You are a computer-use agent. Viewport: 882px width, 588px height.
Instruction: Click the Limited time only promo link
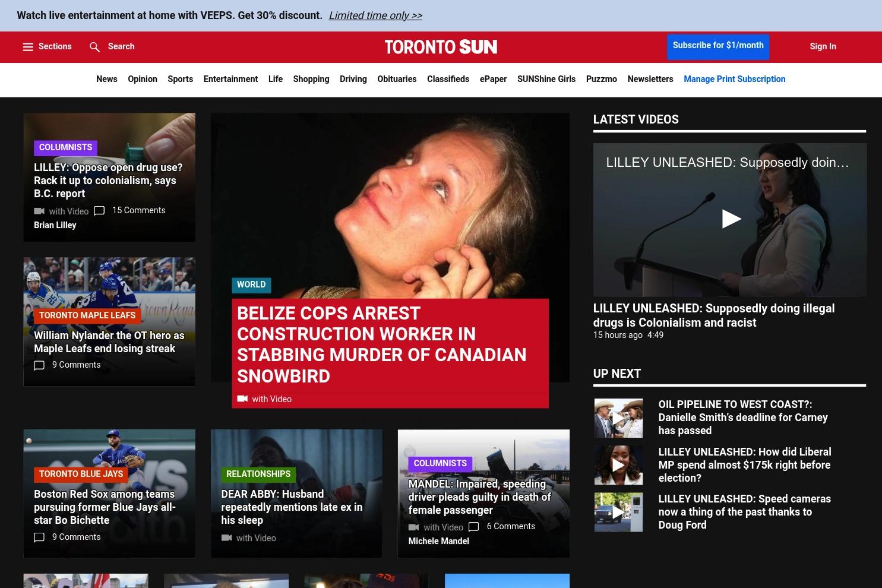point(375,15)
